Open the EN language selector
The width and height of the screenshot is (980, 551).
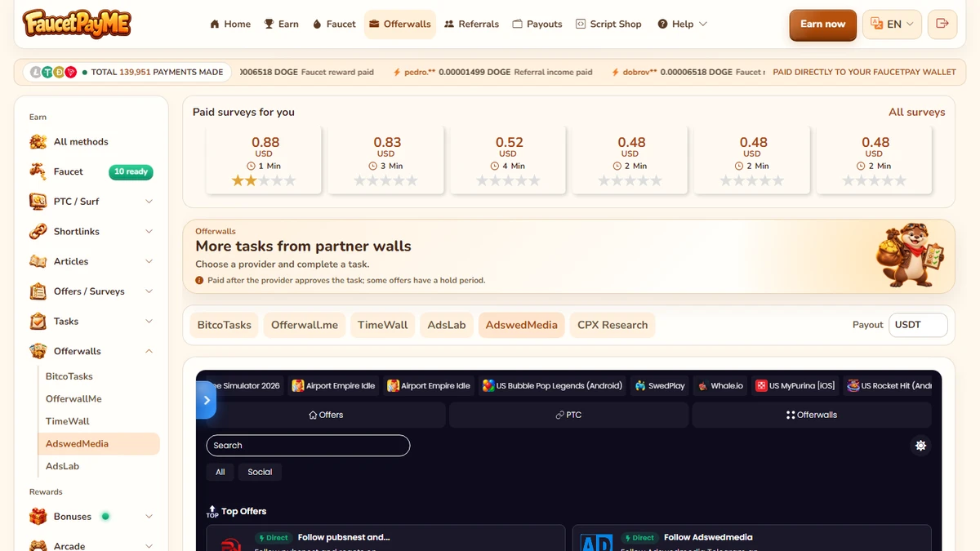click(x=893, y=24)
